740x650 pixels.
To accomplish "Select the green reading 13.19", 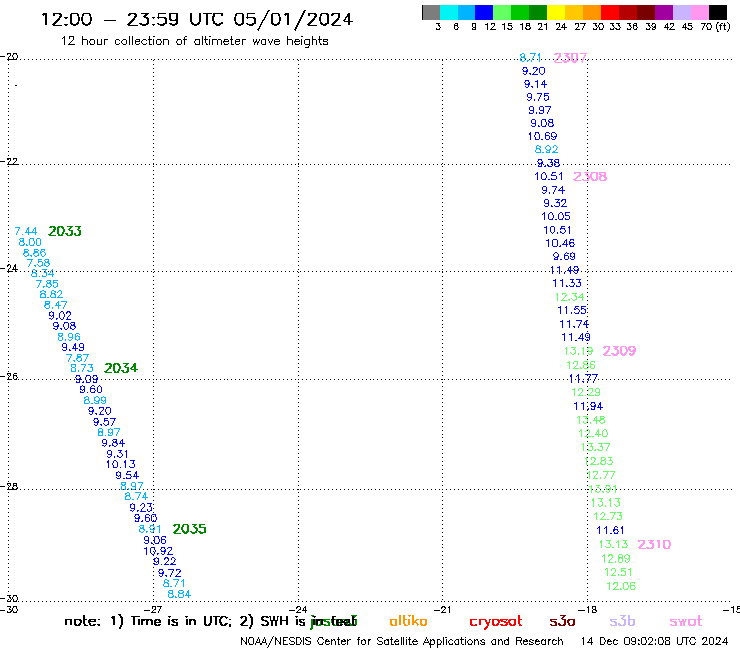I will pyautogui.click(x=579, y=351).
